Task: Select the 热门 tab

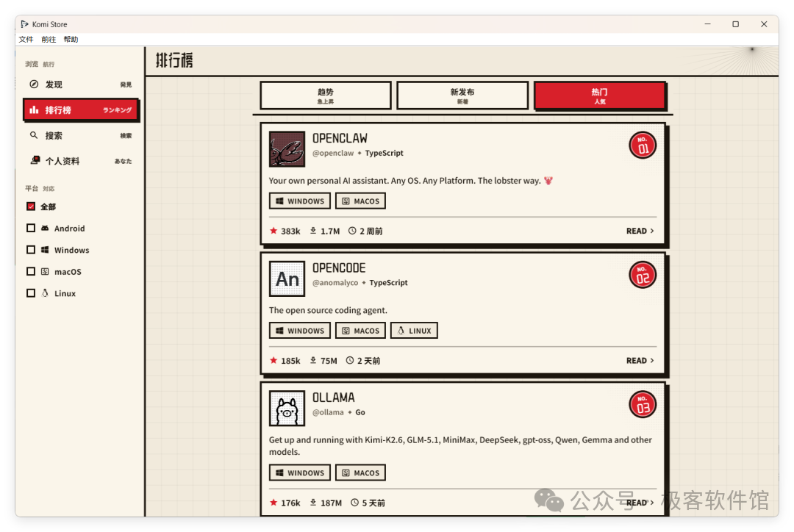Action: click(x=600, y=96)
